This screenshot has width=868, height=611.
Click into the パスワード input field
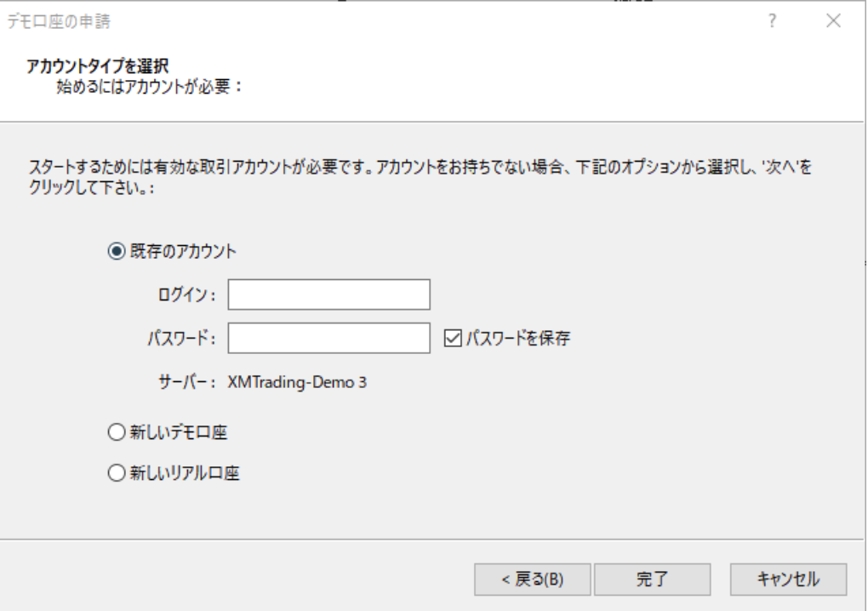coord(328,338)
